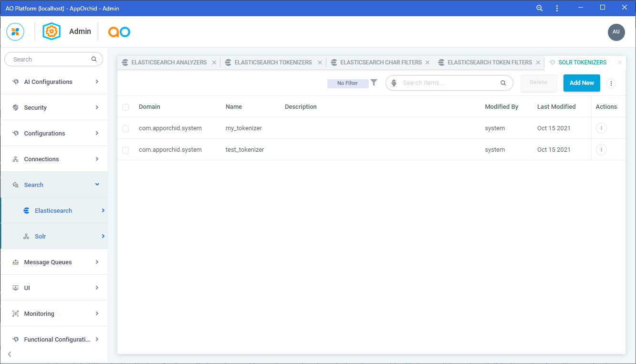Click the filter funnel icon
The height and width of the screenshot is (364, 636).
(374, 83)
